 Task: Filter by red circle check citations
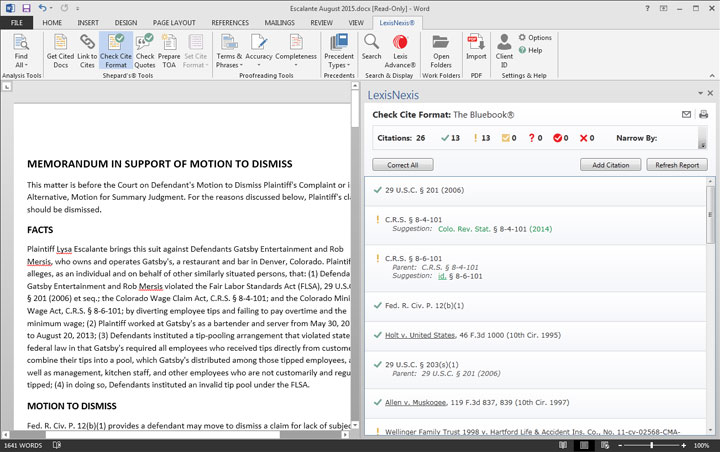[561, 138]
